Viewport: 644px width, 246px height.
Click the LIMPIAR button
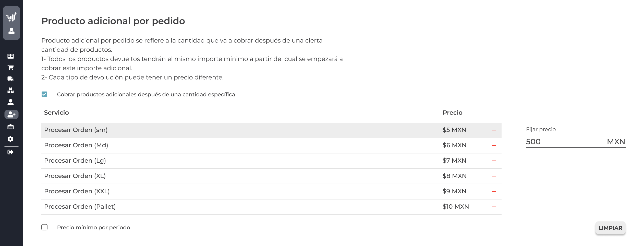point(610,228)
